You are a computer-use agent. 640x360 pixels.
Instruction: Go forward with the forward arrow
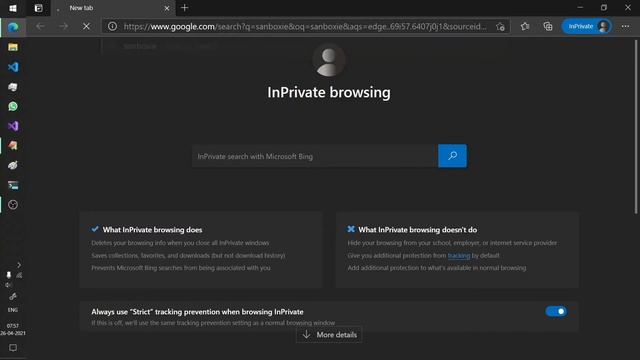click(x=63, y=27)
